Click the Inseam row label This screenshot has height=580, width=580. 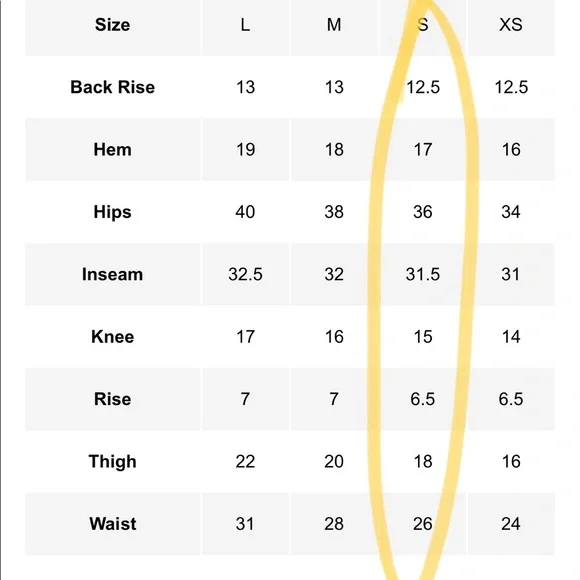pyautogui.click(x=112, y=274)
